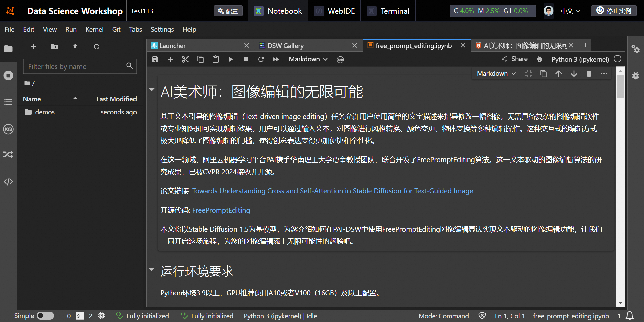Viewport: 644px width, 322px height.
Task: Click the user avatar in top bar
Action: (549, 11)
